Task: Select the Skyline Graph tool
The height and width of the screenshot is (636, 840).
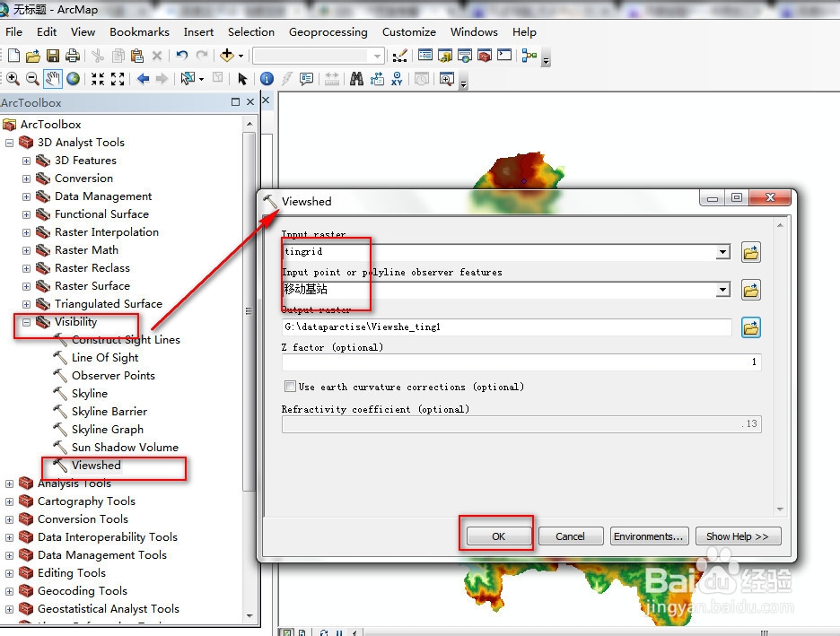Action: [107, 430]
